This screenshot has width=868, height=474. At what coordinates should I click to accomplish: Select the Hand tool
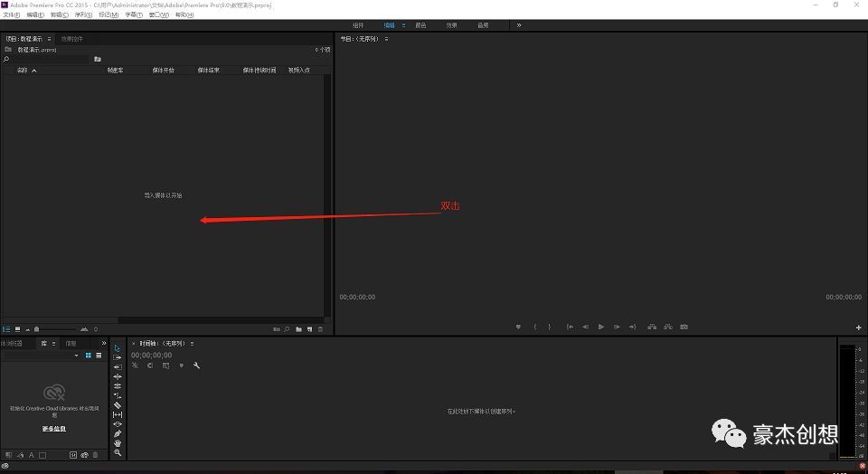tap(118, 443)
